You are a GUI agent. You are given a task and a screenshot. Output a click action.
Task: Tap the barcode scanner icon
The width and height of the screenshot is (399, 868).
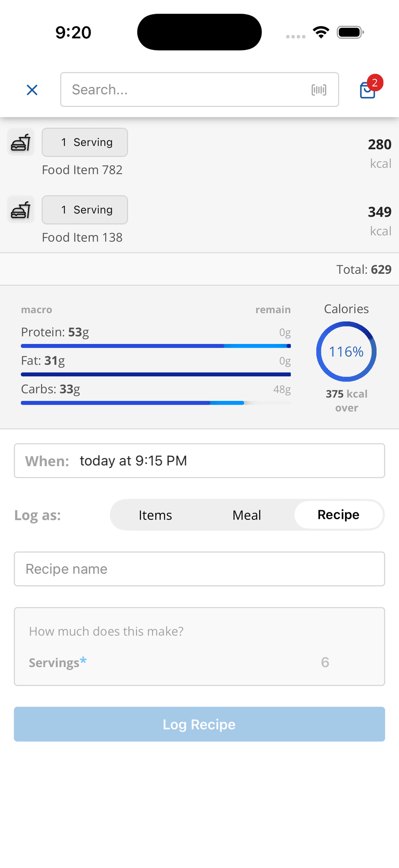(x=319, y=90)
